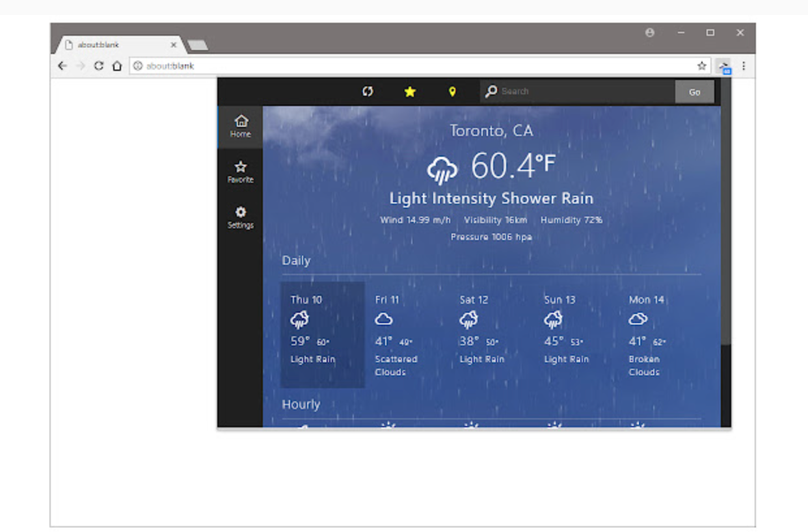
Task: Open Settings in the weather sidebar
Action: [241, 217]
